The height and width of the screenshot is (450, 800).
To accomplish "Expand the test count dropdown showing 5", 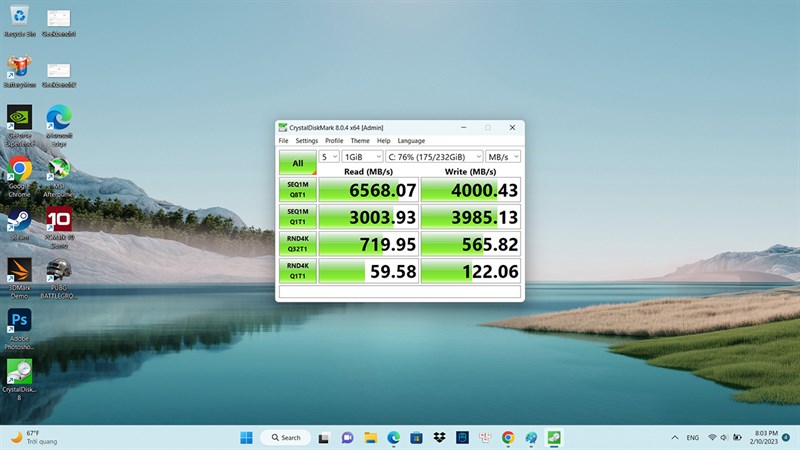I will pos(329,157).
